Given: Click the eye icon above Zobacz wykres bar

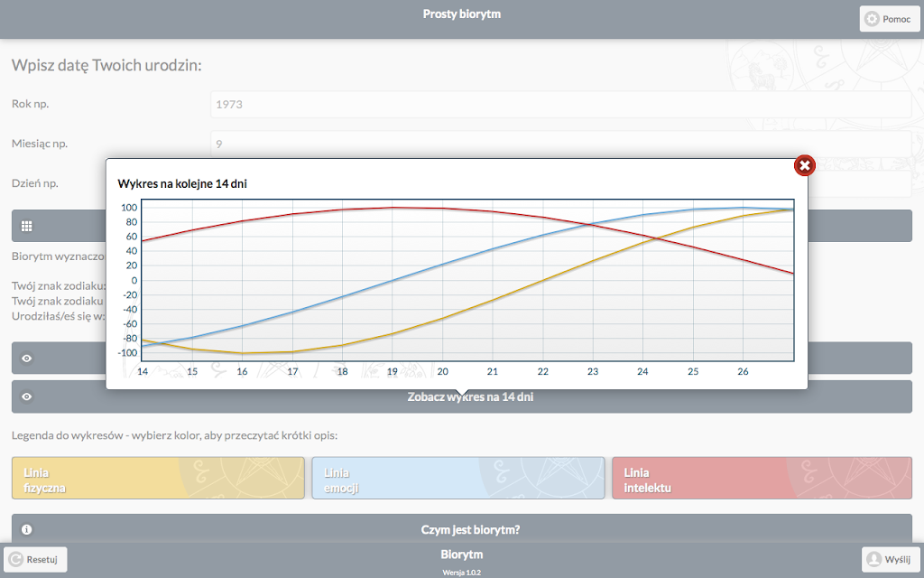Looking at the screenshot, I should [x=26, y=358].
